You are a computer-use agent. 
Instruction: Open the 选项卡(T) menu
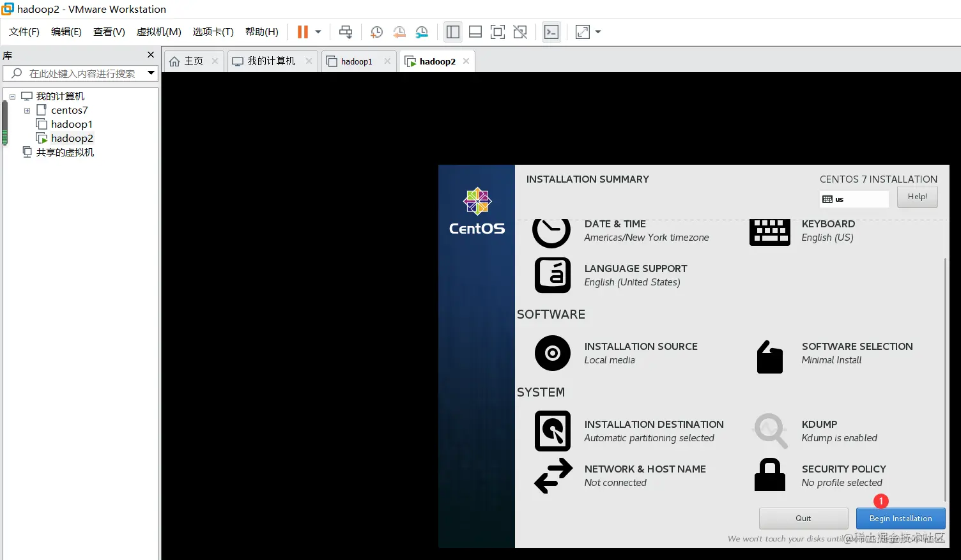click(213, 32)
